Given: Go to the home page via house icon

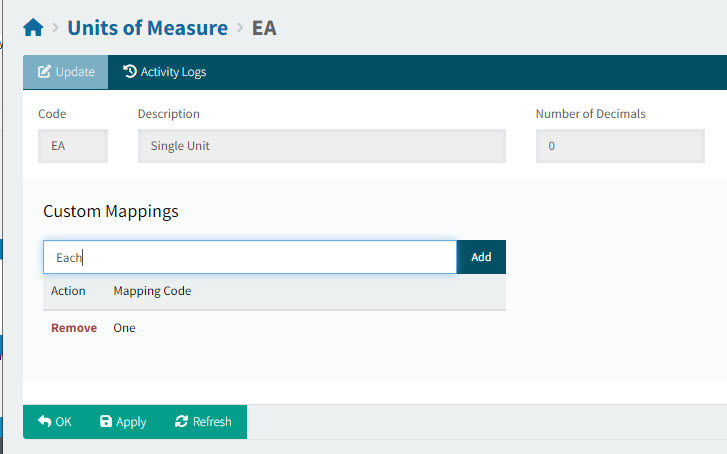Looking at the screenshot, I should [x=33, y=28].
